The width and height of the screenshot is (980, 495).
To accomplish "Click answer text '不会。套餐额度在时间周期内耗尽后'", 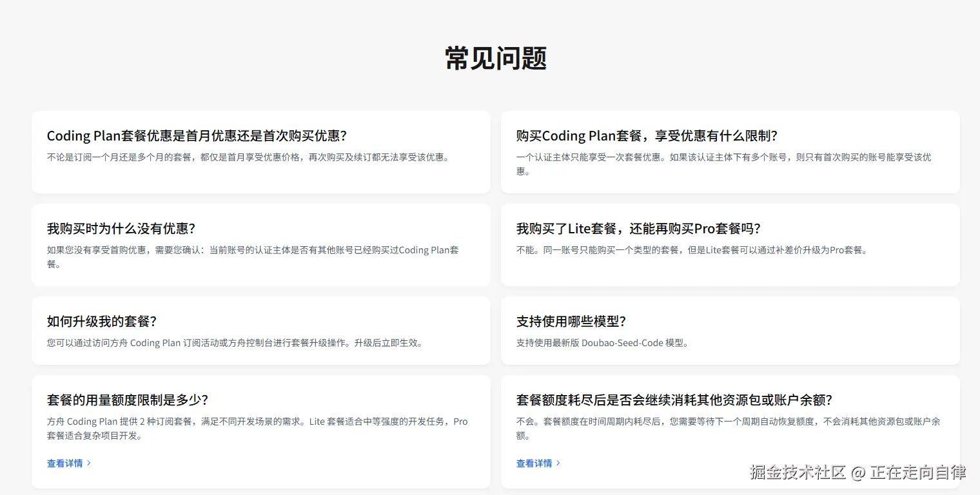I will pyautogui.click(x=588, y=422).
